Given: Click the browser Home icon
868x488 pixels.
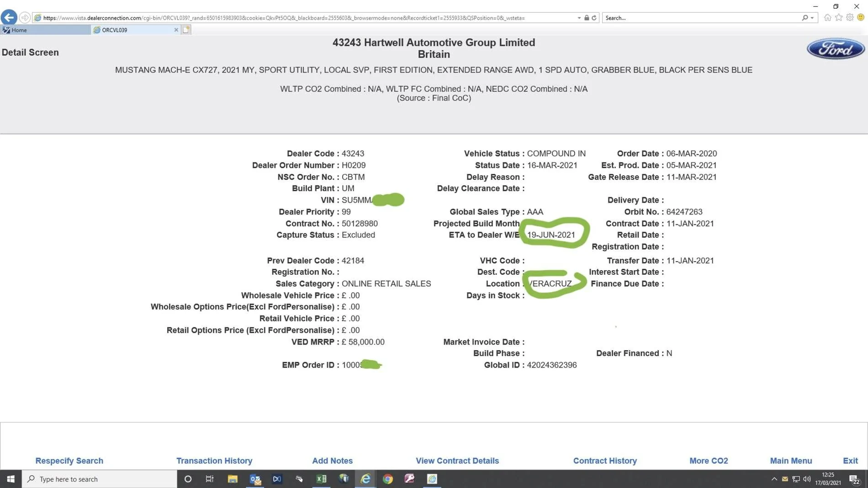Looking at the screenshot, I should coord(827,17).
